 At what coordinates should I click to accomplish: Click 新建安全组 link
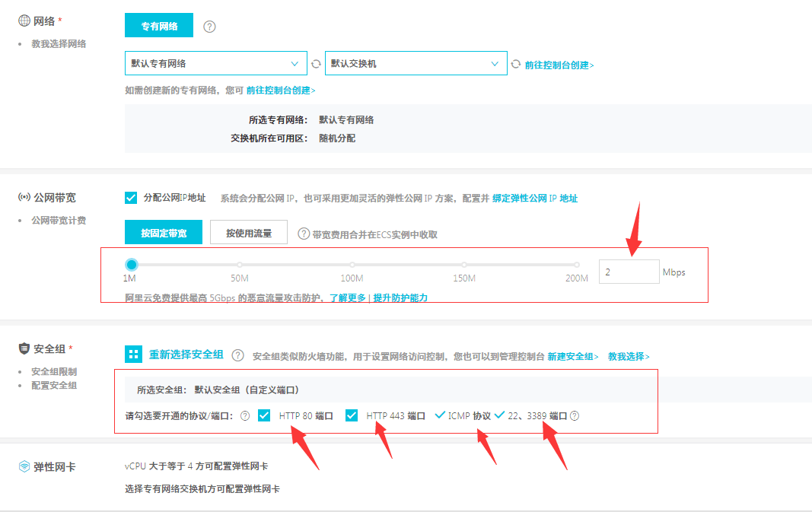(x=572, y=357)
